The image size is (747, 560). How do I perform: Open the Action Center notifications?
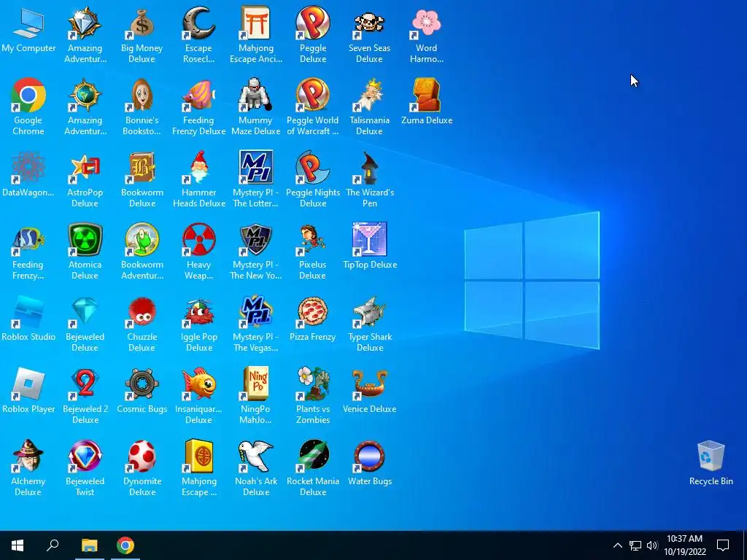(723, 545)
